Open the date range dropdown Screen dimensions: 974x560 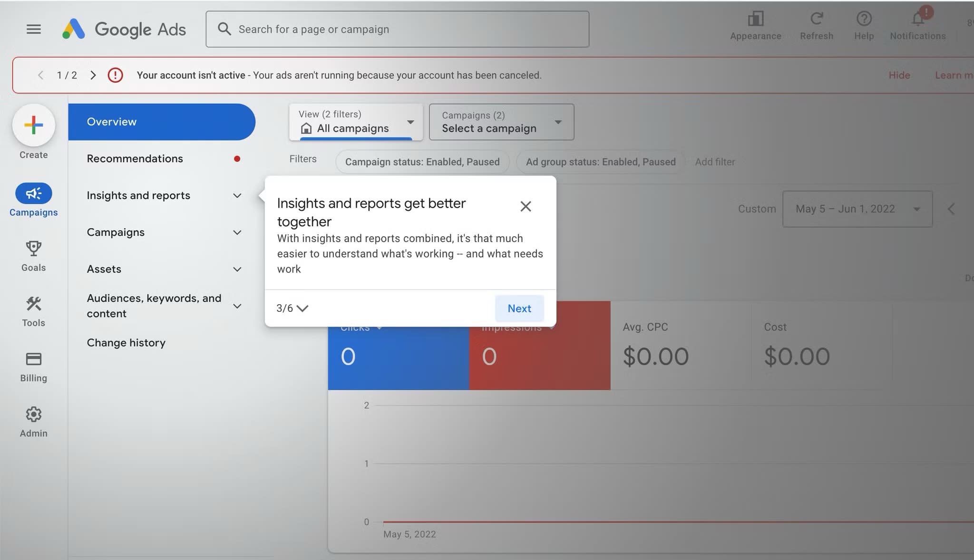[857, 209]
